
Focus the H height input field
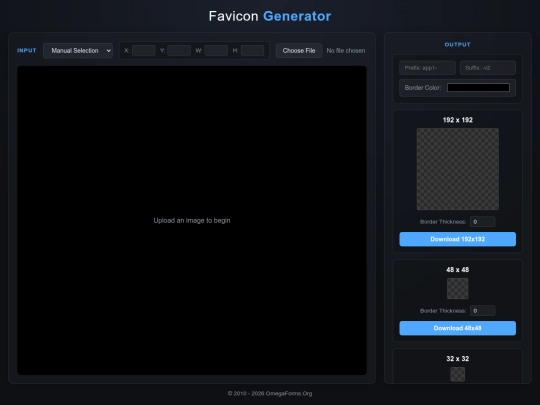(252, 51)
